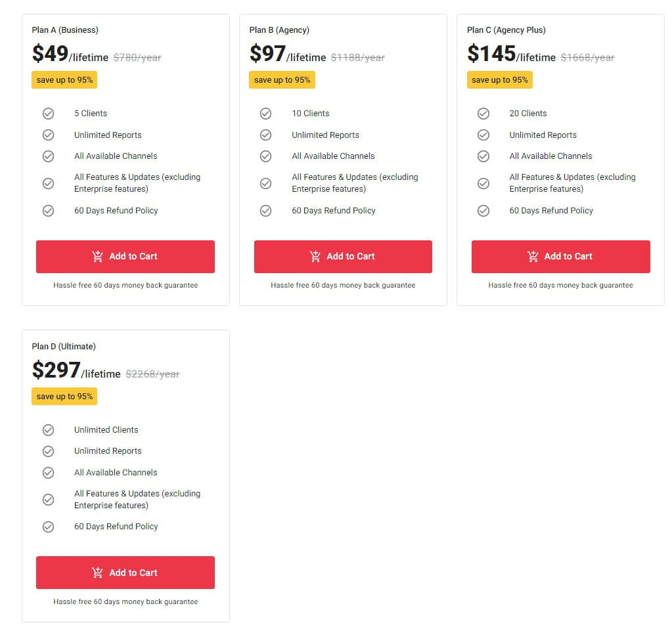Click Plan A 60 Days Refund checkmark

coord(48,211)
